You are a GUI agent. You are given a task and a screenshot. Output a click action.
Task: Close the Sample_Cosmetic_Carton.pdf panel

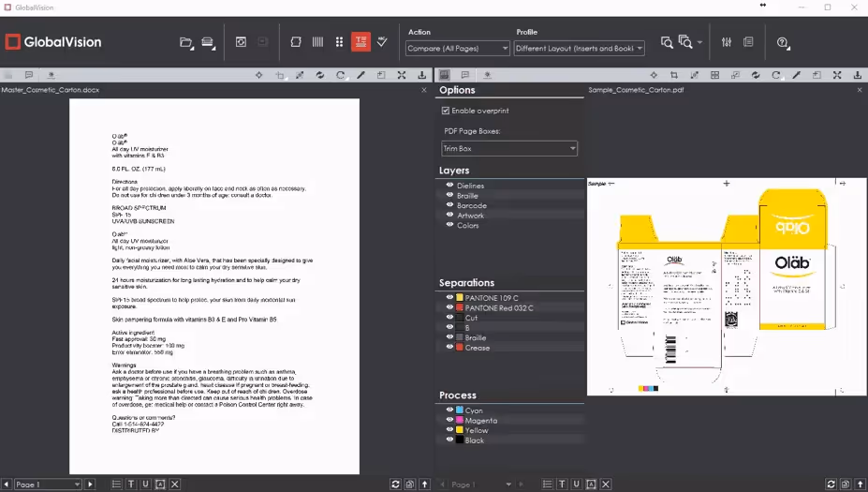[x=860, y=90]
